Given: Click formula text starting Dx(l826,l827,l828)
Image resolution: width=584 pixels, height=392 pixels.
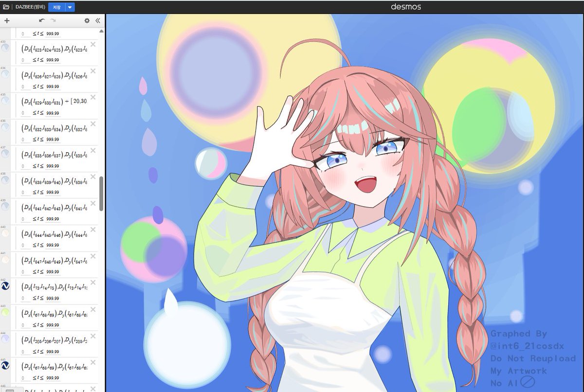Looking at the screenshot, I should [54, 75].
